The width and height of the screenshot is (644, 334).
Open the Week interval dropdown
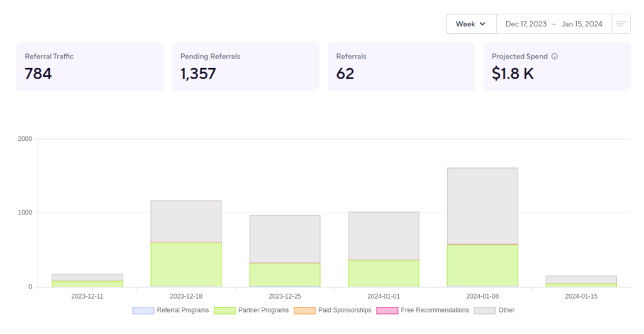coord(471,24)
